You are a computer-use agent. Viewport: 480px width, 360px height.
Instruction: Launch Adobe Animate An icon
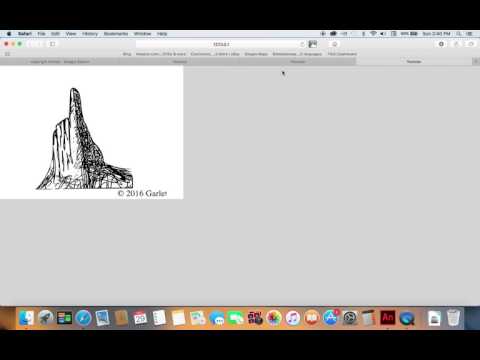tap(388, 318)
